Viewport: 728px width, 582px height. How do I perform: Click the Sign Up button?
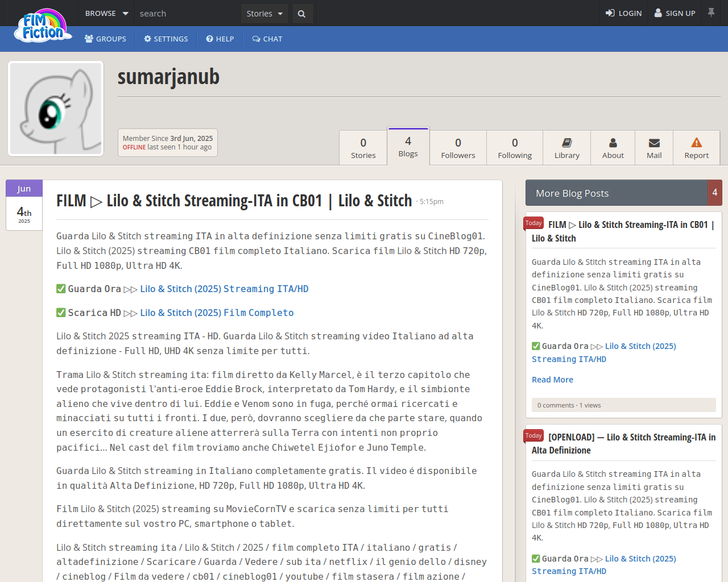point(675,13)
